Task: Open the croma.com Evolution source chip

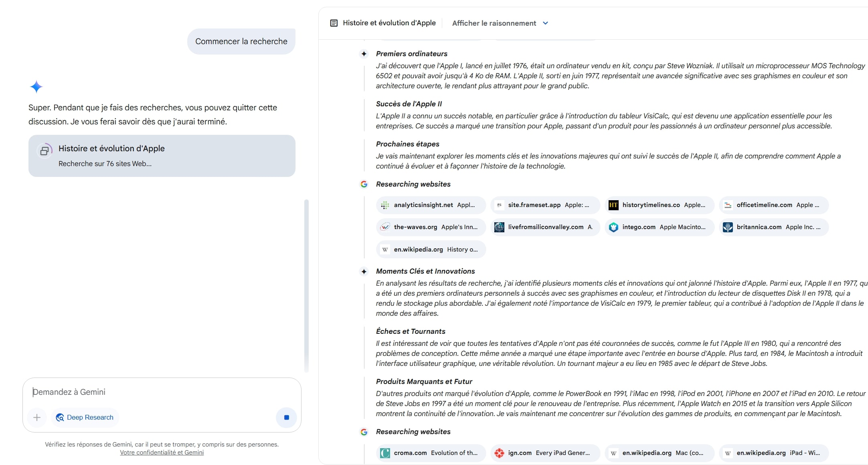Action: coord(431,453)
